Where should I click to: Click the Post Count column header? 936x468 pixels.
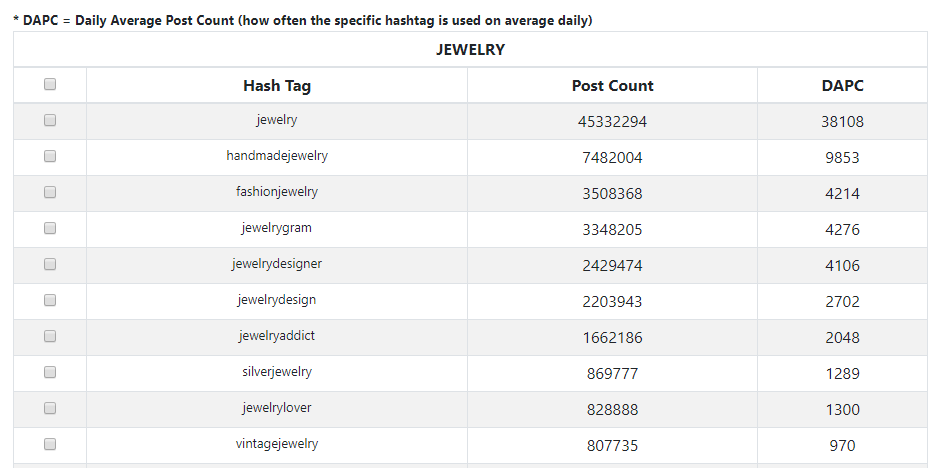pyautogui.click(x=612, y=86)
